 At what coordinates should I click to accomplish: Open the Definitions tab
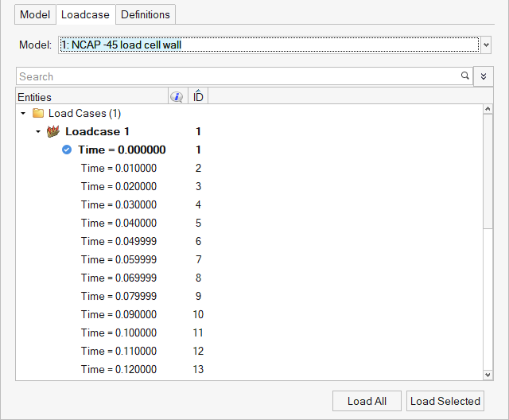(146, 14)
